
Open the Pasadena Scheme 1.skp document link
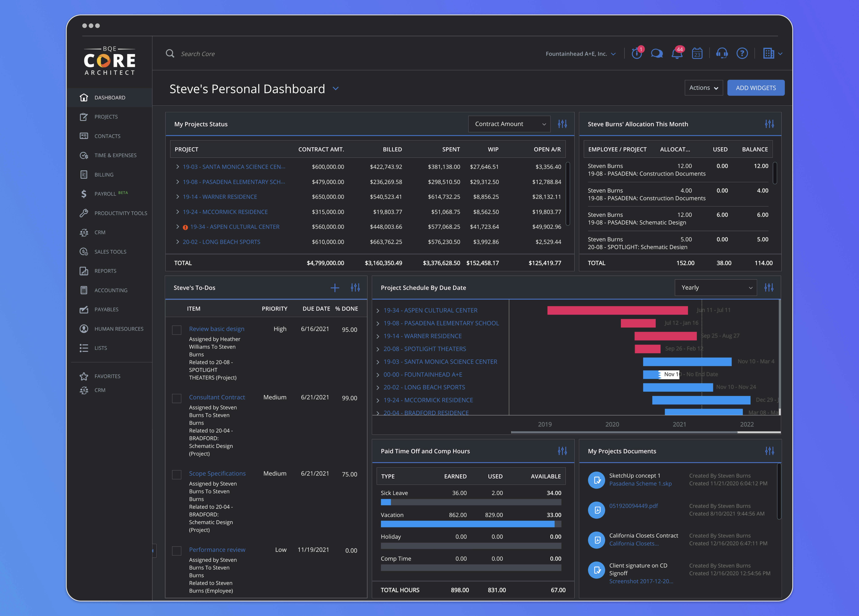(x=640, y=483)
